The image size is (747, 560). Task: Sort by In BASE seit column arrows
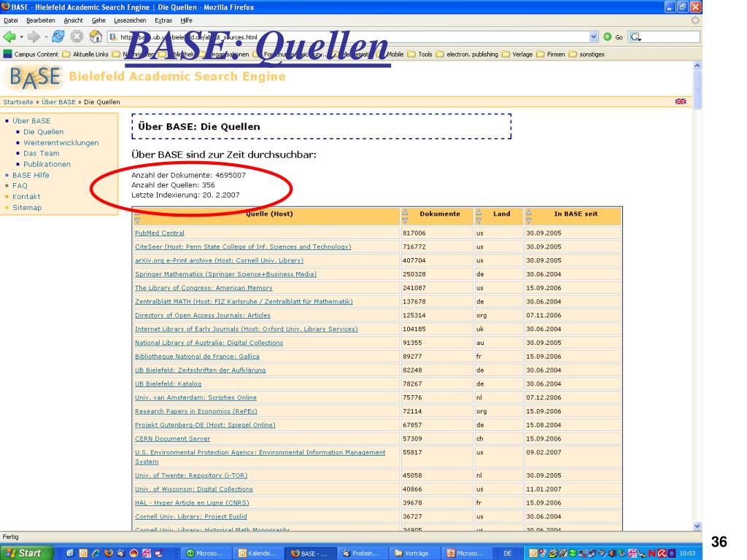(x=528, y=216)
